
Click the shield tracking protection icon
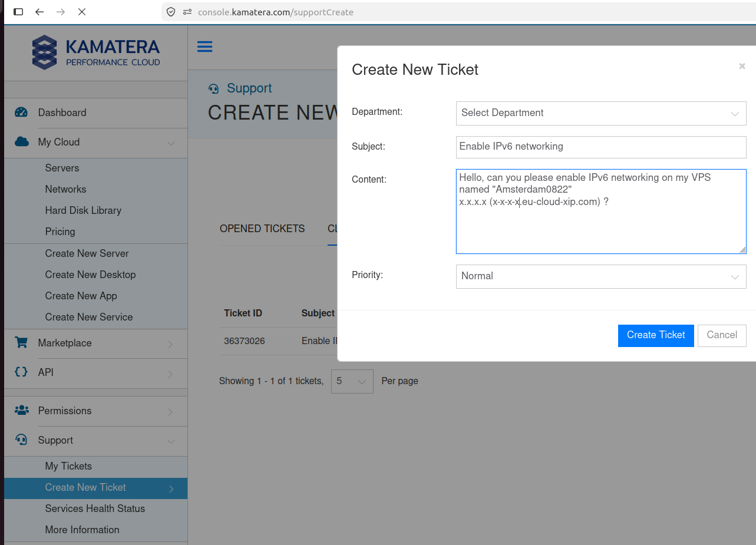coord(171,12)
